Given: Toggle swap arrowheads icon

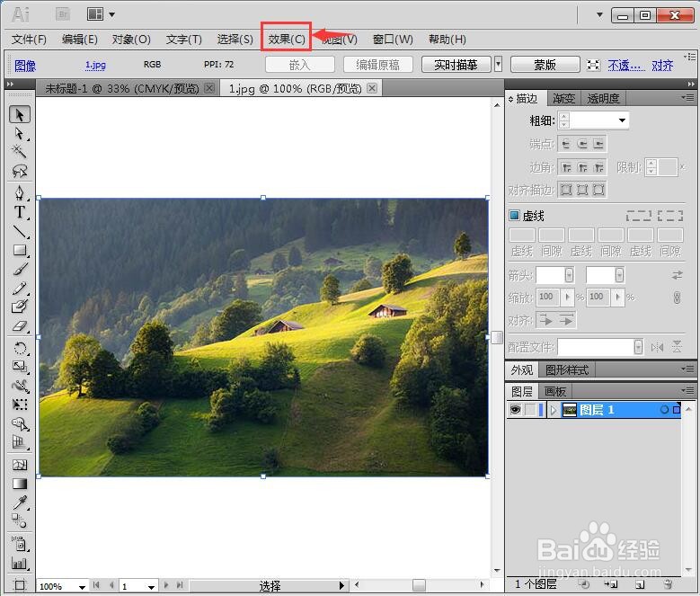Looking at the screenshot, I should click(677, 275).
